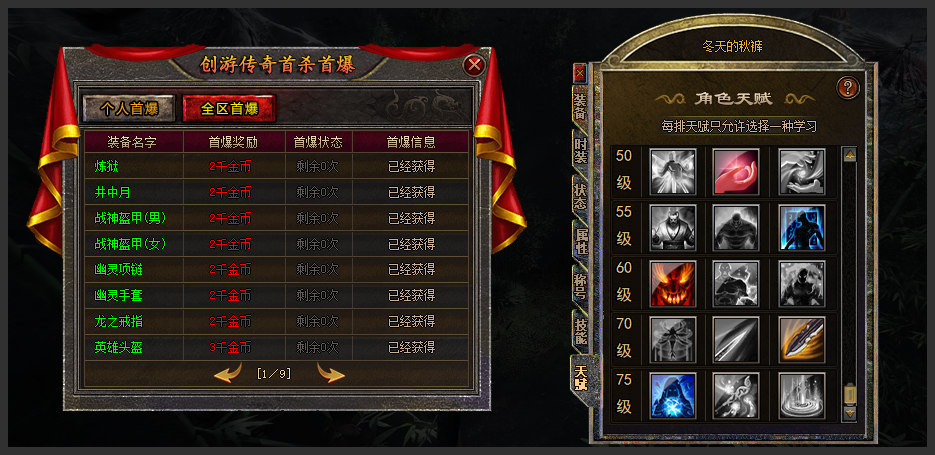
Task: Choose the blue hooded mage talent at level 75
Action: tap(673, 395)
